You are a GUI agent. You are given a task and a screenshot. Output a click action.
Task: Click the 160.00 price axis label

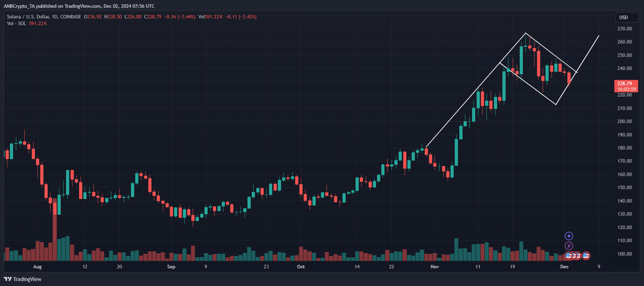pos(625,174)
